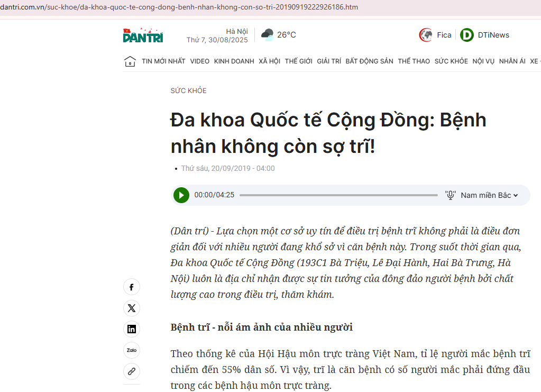The height and width of the screenshot is (392, 541).
Task: Open DTiNews link in header
Action: click(485, 35)
